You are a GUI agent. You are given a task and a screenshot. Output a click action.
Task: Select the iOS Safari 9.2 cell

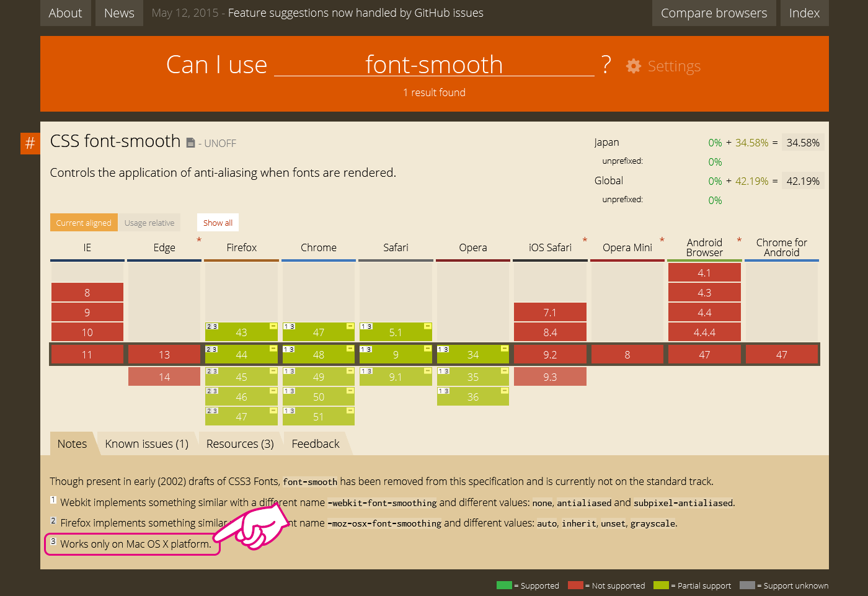[550, 355]
